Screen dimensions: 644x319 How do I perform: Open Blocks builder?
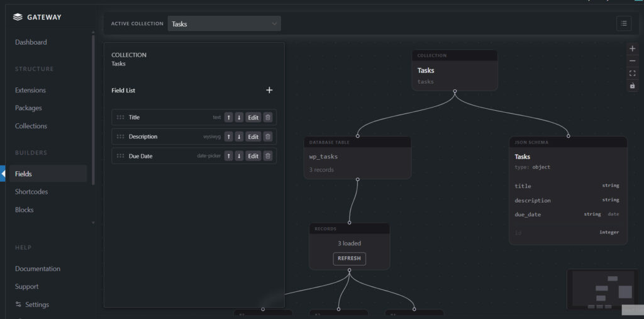click(25, 210)
